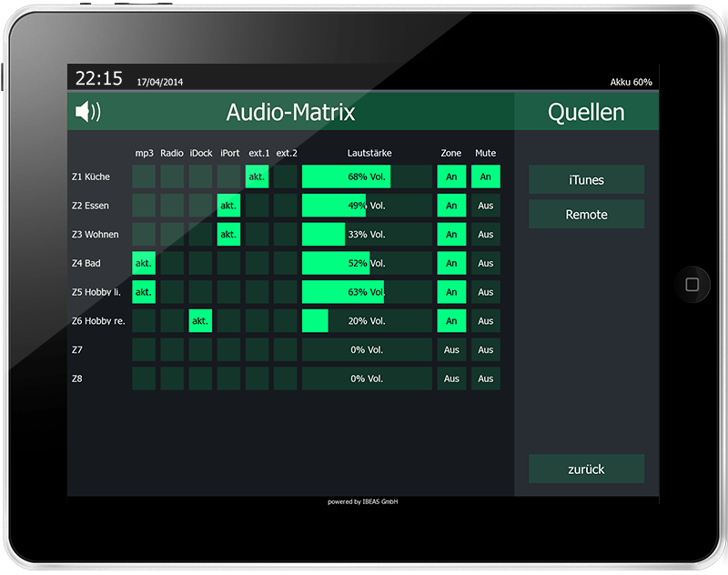Image resolution: width=728 pixels, height=575 pixels.
Task: Open the Remote source
Action: [x=586, y=215]
